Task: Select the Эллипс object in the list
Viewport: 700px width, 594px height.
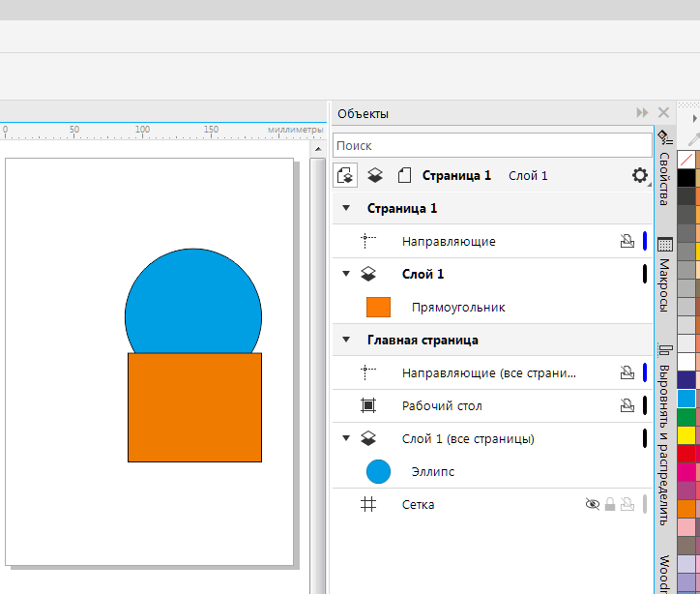Action: (432, 472)
